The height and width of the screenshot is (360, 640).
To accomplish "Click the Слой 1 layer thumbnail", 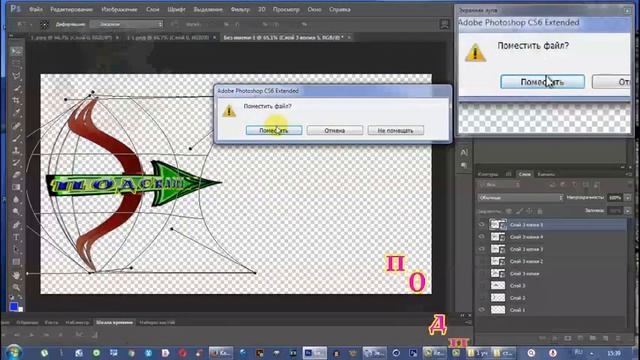I will pyautogui.click(x=498, y=310).
